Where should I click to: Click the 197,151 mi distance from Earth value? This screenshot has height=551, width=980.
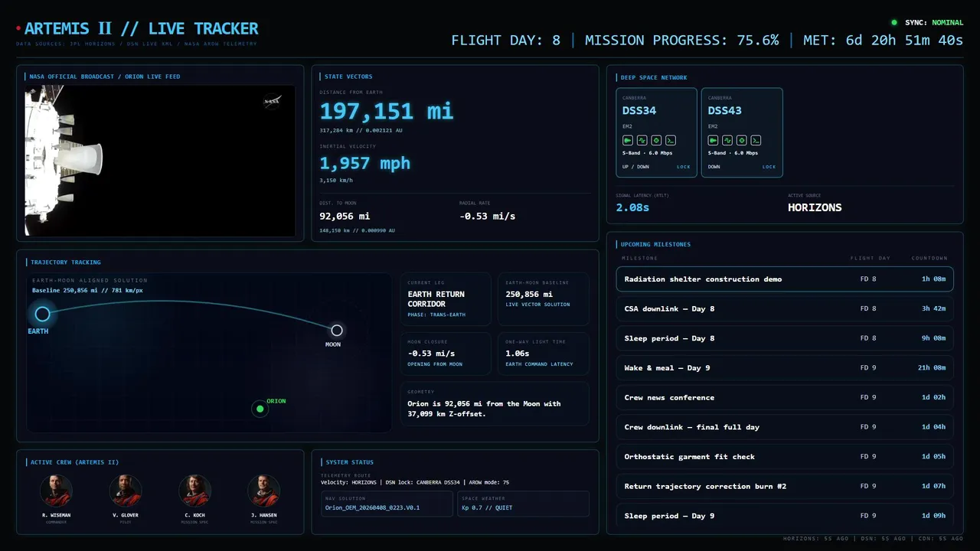(387, 112)
